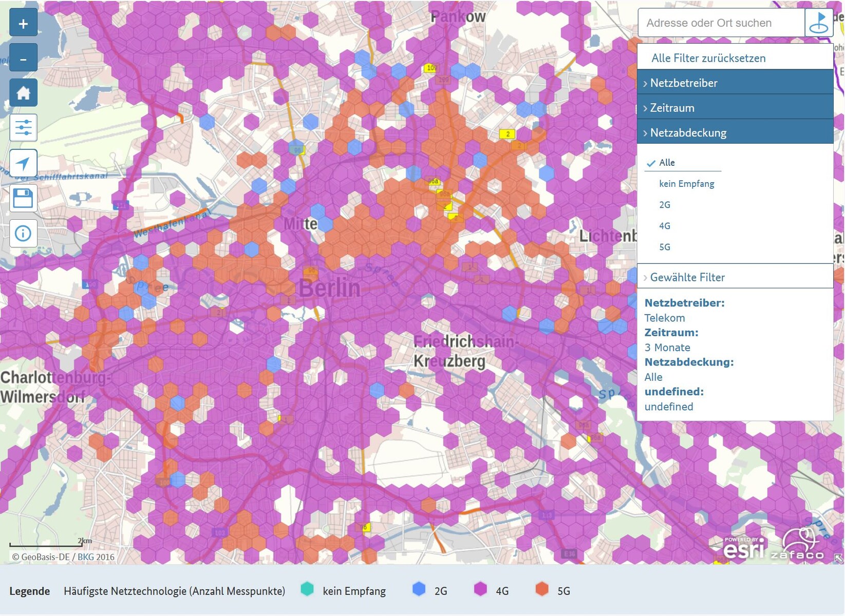Viewport: 845px width, 616px height.
Task: Click the Telekom filter value
Action: click(x=665, y=318)
